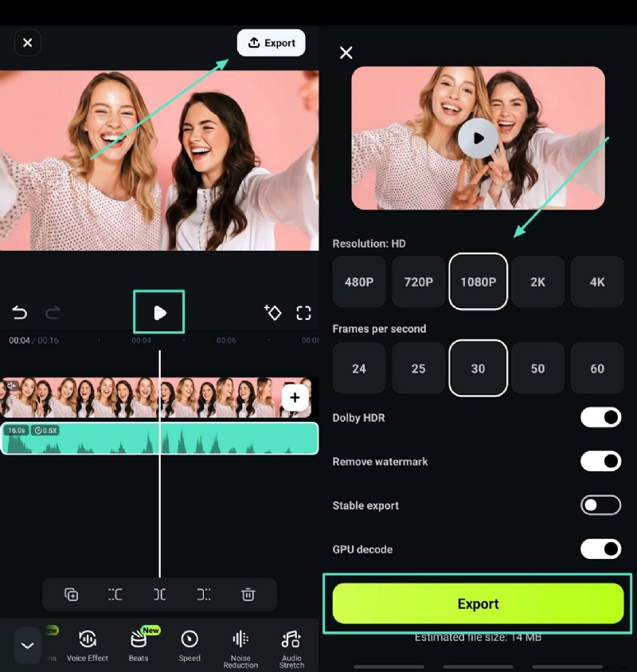Select 4K resolution
The image size is (637, 672).
pyautogui.click(x=597, y=282)
